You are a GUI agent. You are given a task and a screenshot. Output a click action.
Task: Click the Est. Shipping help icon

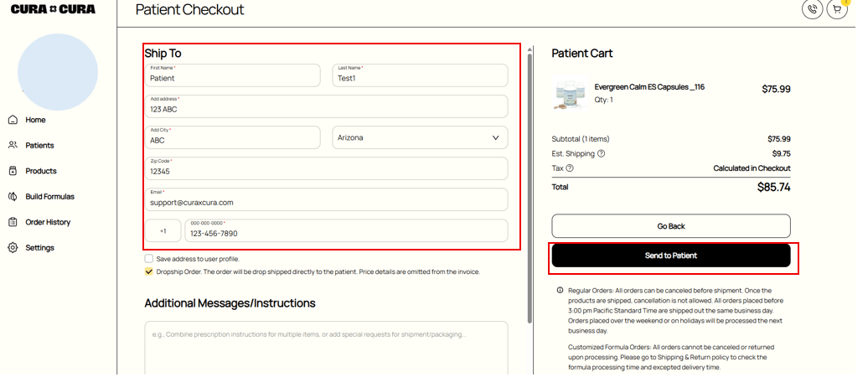click(x=601, y=154)
